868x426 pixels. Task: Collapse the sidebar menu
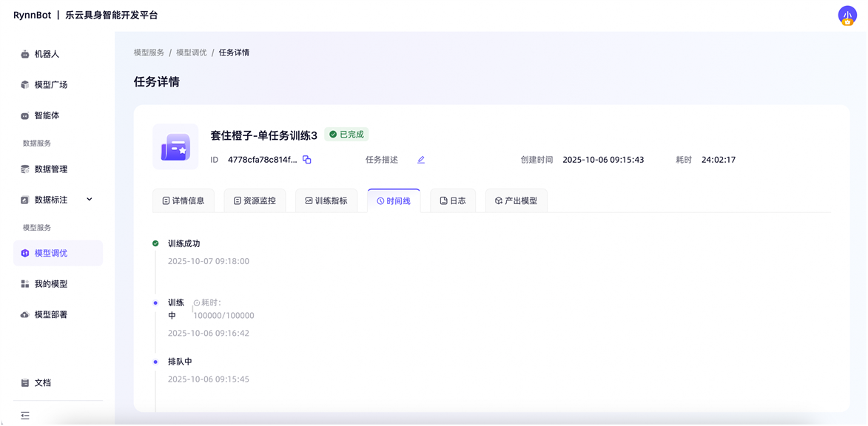click(25, 415)
